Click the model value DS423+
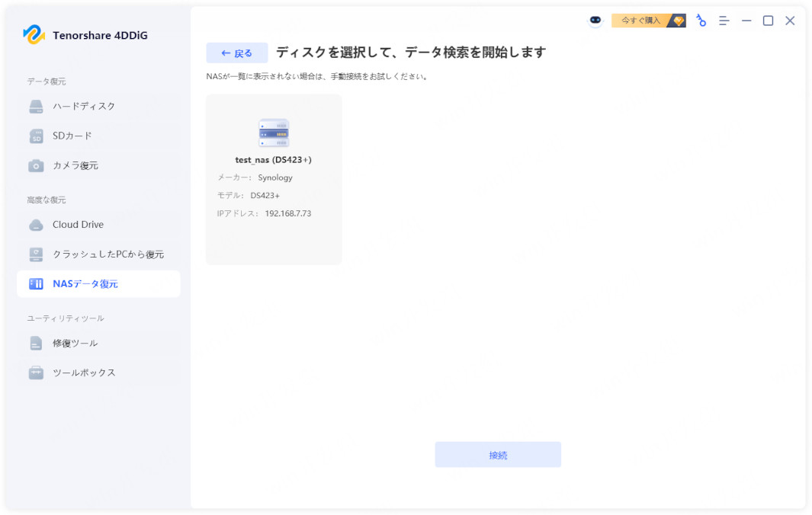Viewport: 812px width, 515px height. [x=265, y=196]
